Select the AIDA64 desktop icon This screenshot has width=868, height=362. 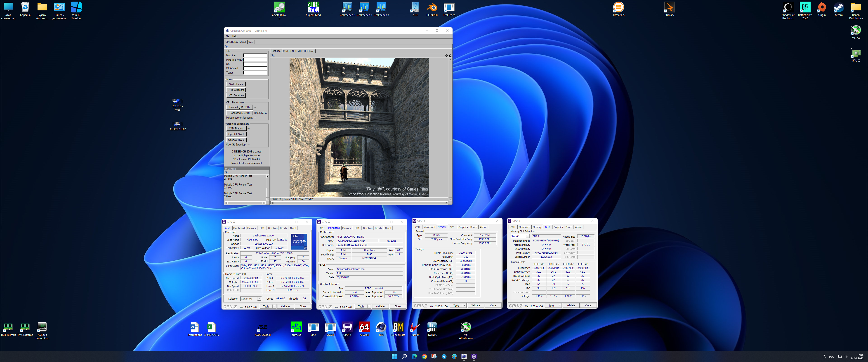tap(364, 329)
